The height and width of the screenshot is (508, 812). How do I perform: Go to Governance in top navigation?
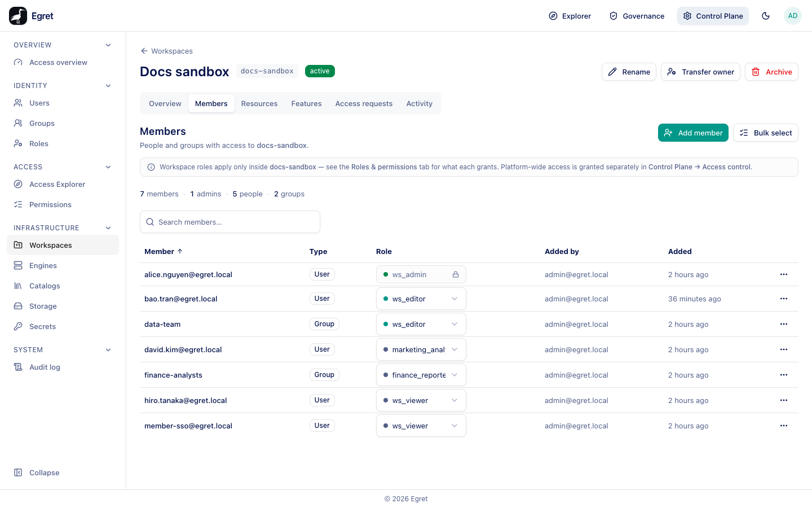click(637, 16)
